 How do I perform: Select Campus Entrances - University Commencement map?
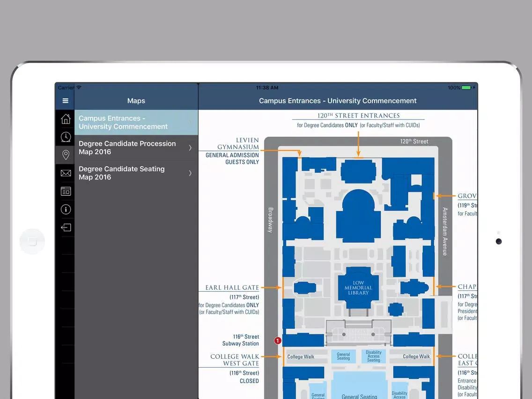click(x=136, y=123)
